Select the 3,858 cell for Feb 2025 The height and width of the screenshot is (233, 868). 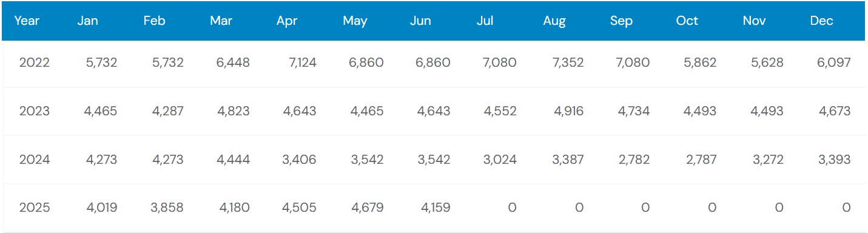click(167, 208)
